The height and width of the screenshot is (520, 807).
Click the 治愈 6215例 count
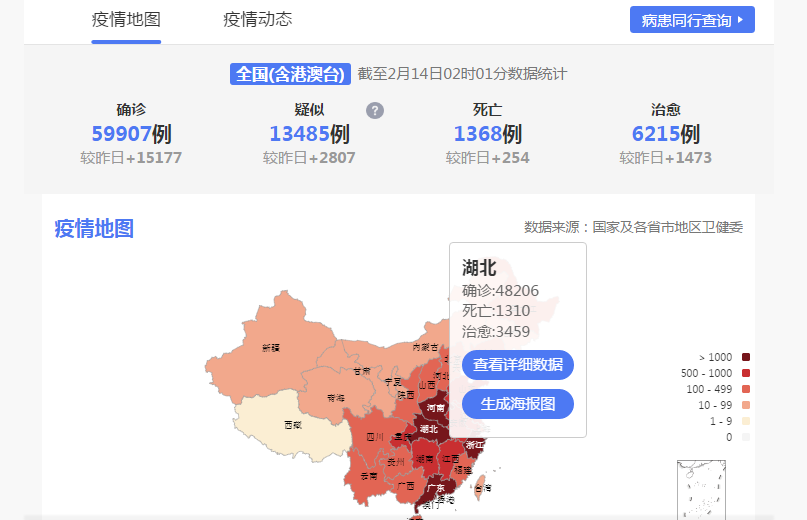(x=665, y=134)
